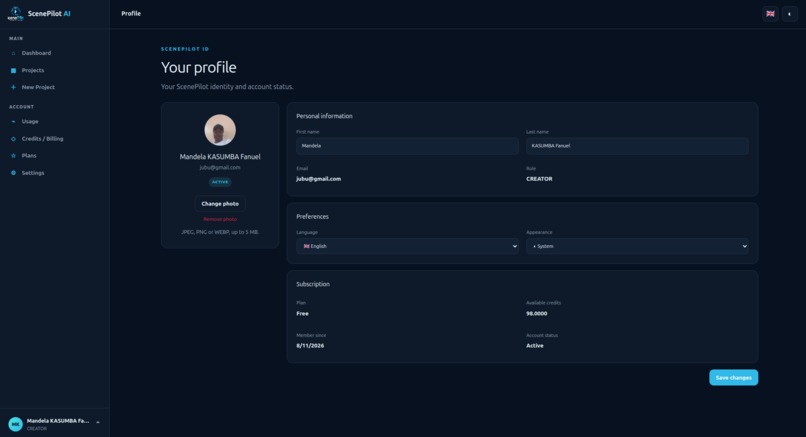Click the CREATOR role value

point(539,179)
